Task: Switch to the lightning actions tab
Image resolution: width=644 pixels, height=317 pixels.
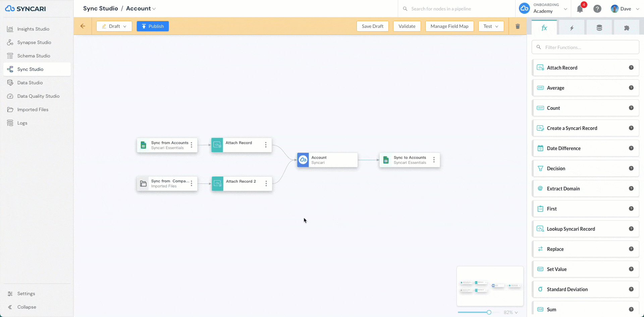Action: coord(572,28)
